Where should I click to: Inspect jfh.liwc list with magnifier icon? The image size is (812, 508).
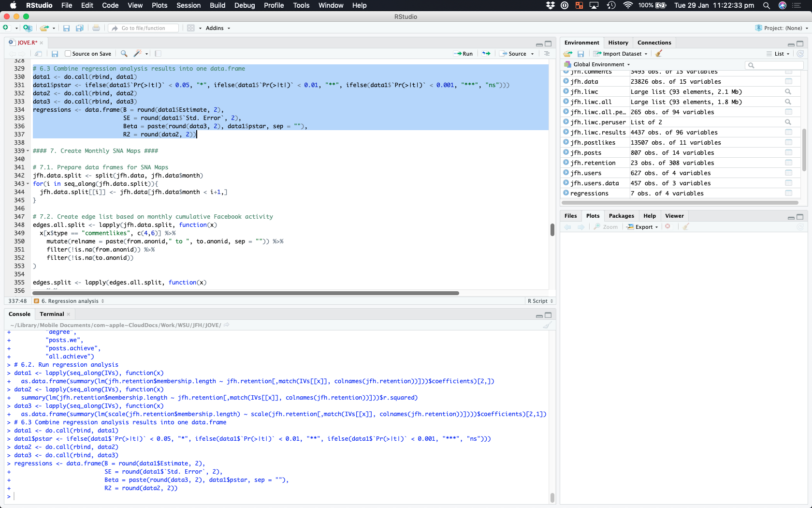pyautogui.click(x=788, y=92)
